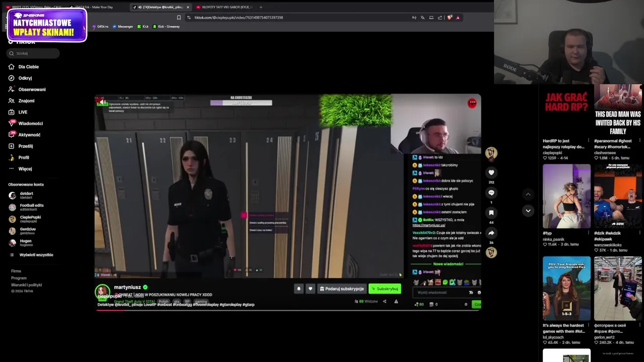Click Program footer link
Screen dimensions: 644x362
tap(19, 278)
